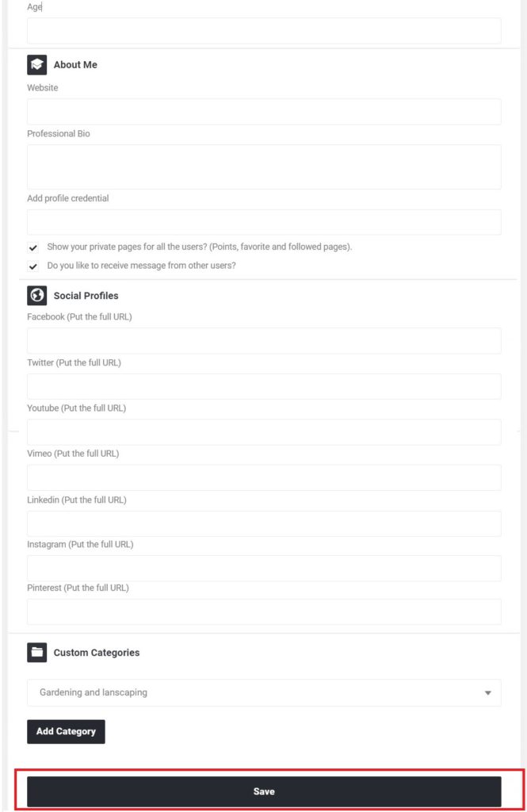Screen dimensions: 527x812
Task: Click the Professional Bio text area
Action: pyautogui.click(x=264, y=167)
